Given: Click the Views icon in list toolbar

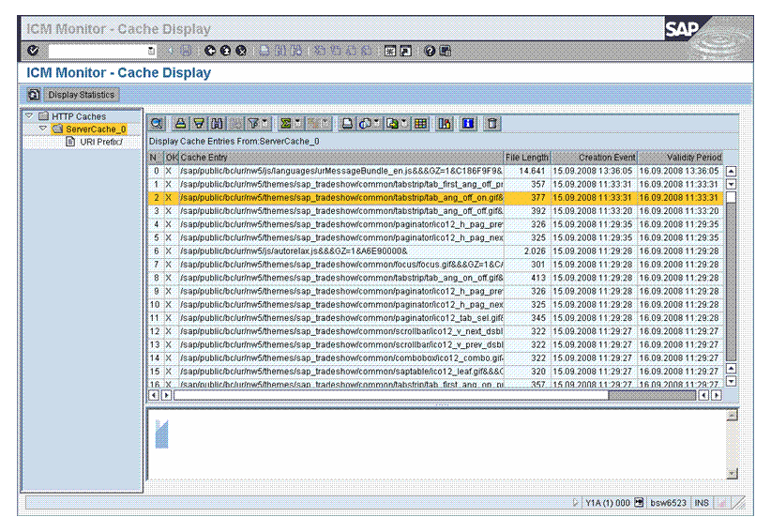Looking at the screenshot, I should tap(365, 124).
